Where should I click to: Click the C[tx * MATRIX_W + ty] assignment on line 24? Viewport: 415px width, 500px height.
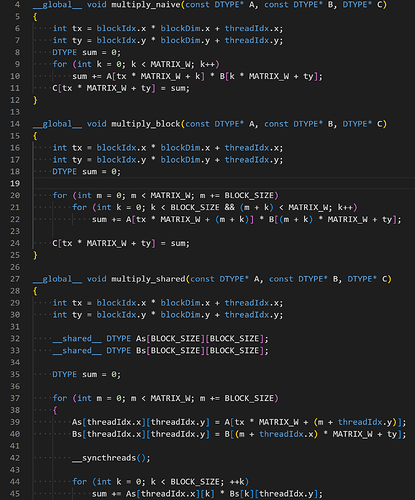(121, 244)
